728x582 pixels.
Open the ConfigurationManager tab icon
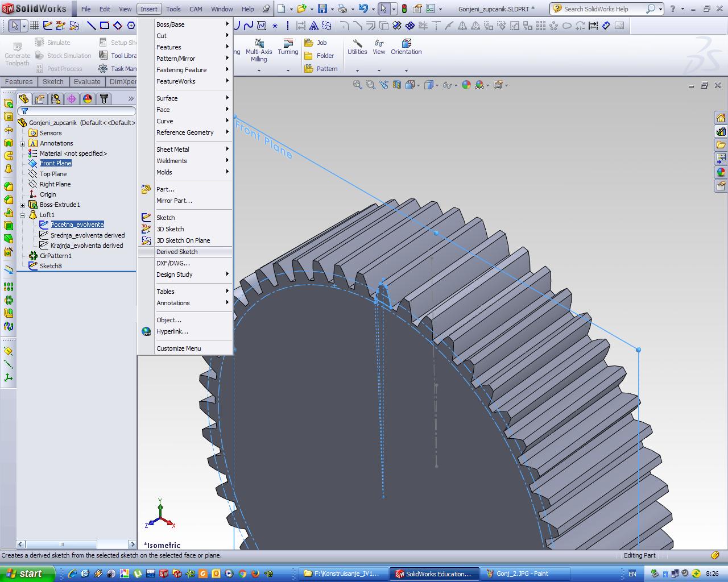pos(56,99)
